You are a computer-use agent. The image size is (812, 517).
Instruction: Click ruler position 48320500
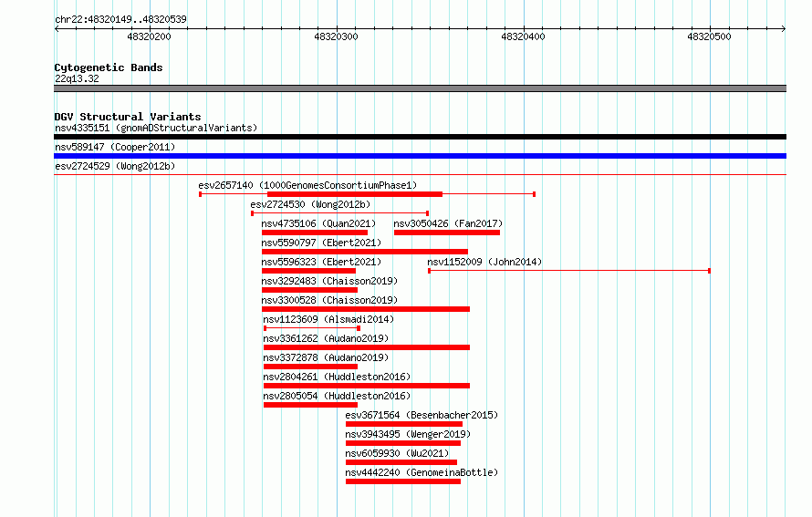[710, 36]
